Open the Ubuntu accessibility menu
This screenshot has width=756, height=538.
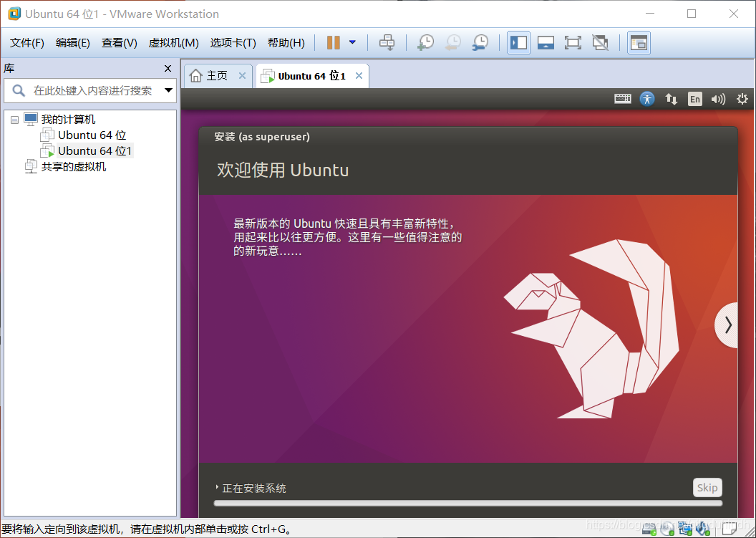pos(647,99)
